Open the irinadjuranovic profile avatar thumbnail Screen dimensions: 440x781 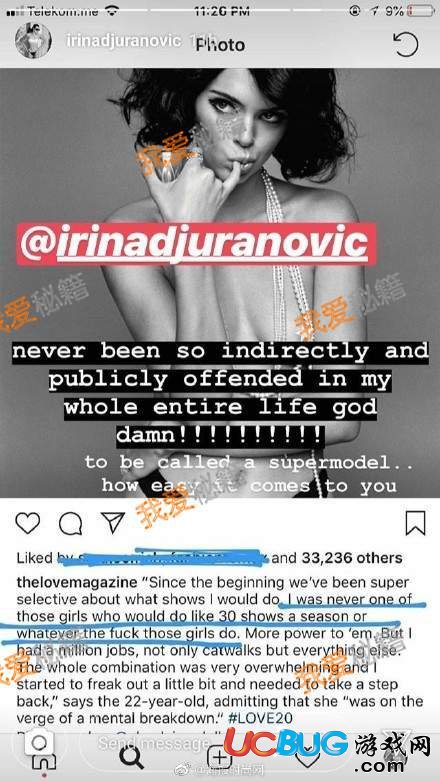[33, 41]
